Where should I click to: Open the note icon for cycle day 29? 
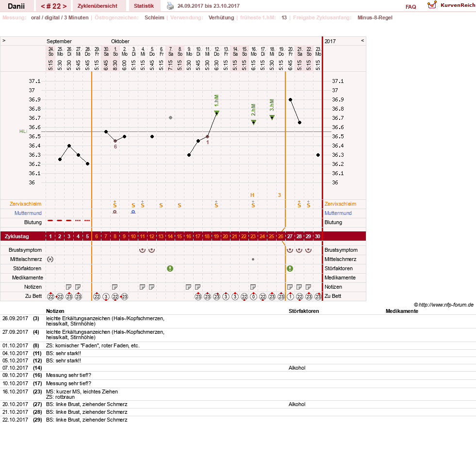tap(308, 287)
